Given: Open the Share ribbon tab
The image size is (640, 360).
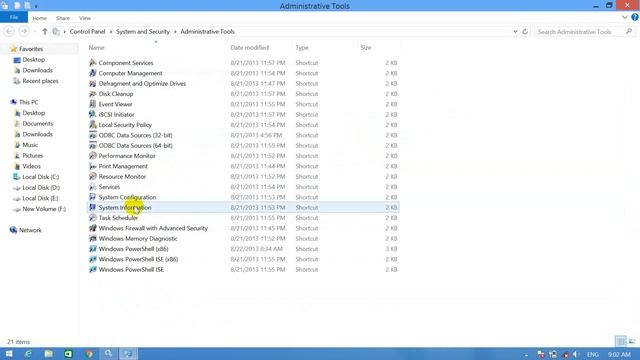Looking at the screenshot, I should pyautogui.click(x=63, y=18).
